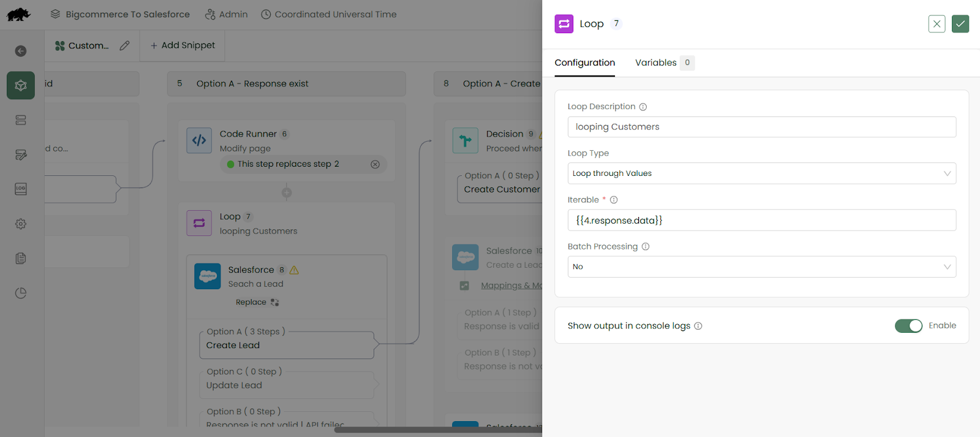Click the 'looping Customers' step description

click(x=258, y=231)
